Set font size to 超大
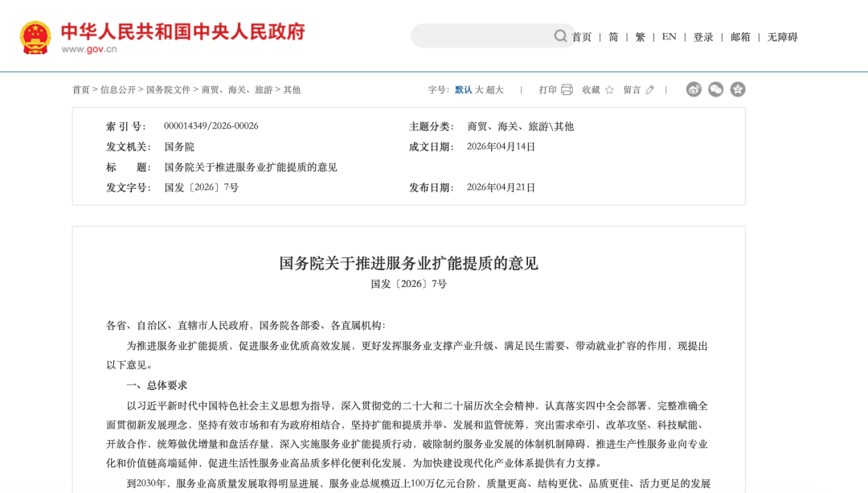 coord(495,90)
